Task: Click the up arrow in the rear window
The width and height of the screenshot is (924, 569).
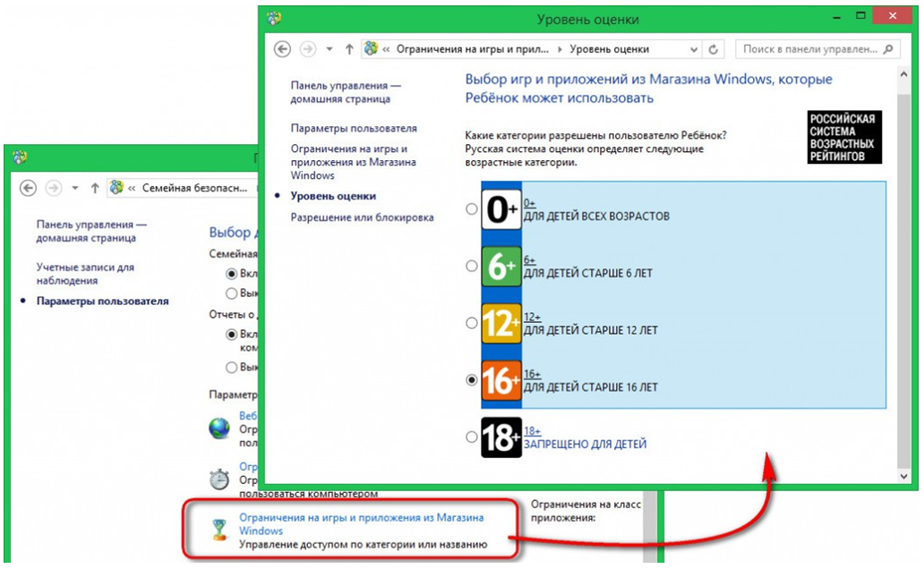Action: (95, 188)
